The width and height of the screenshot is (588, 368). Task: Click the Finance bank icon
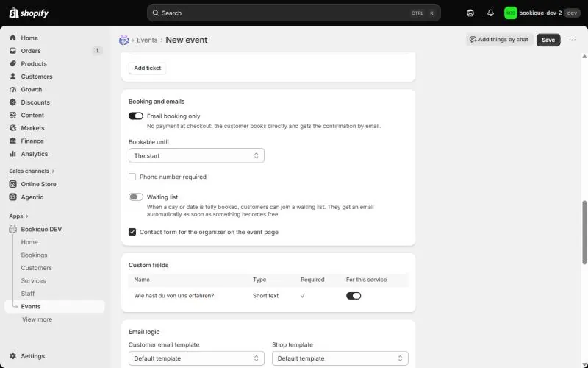[12, 141]
